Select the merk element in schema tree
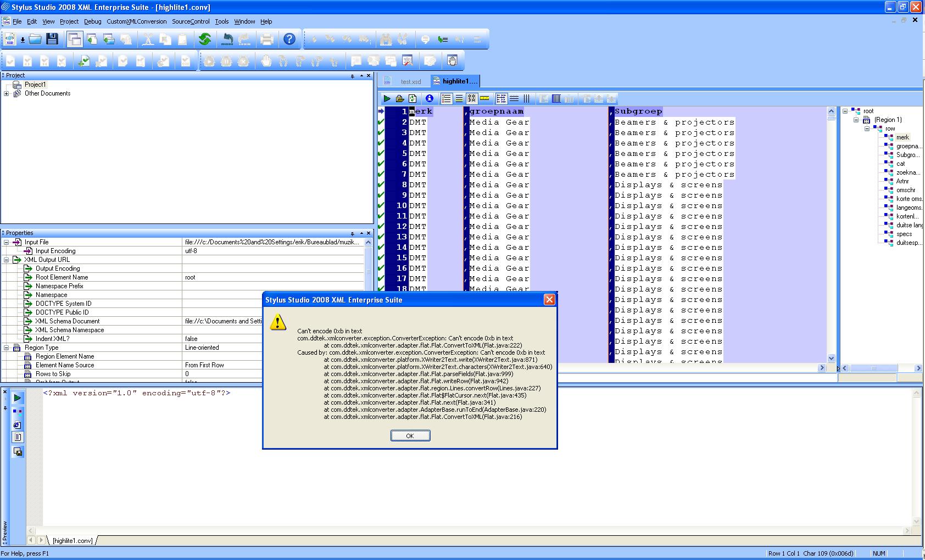Viewport: 925px width, 560px height. click(903, 137)
